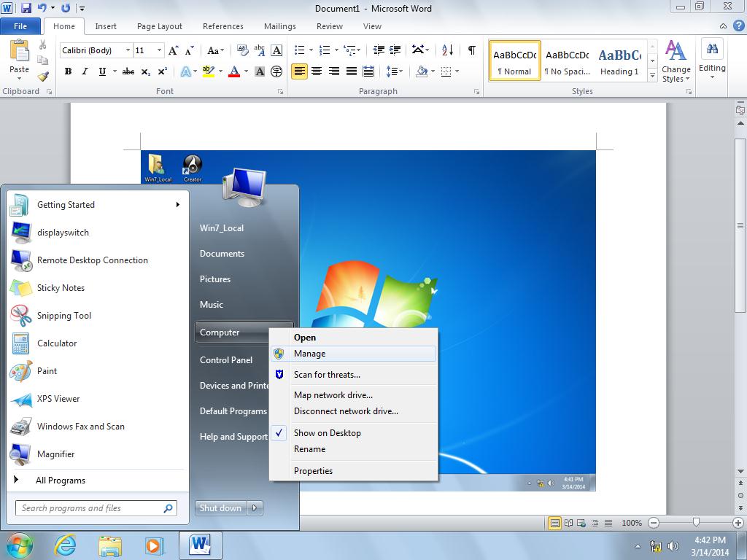Toggle Show/Hide paragraph marks
The image size is (747, 560).
[x=472, y=50]
